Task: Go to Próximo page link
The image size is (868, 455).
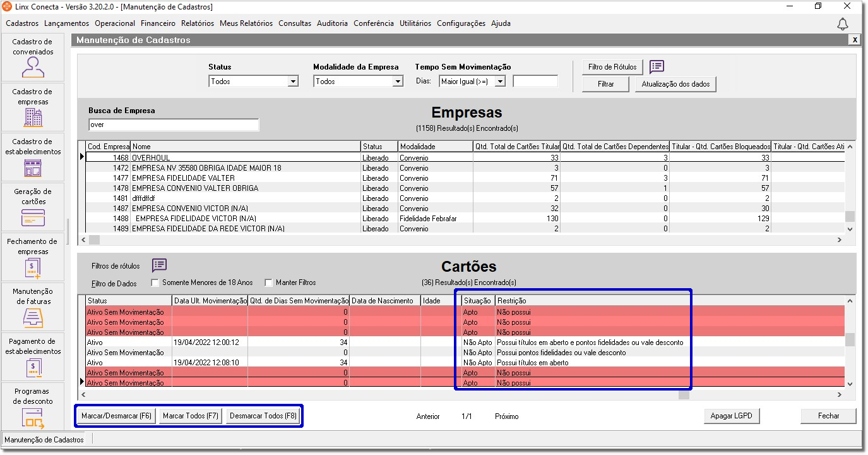Action: [507, 416]
